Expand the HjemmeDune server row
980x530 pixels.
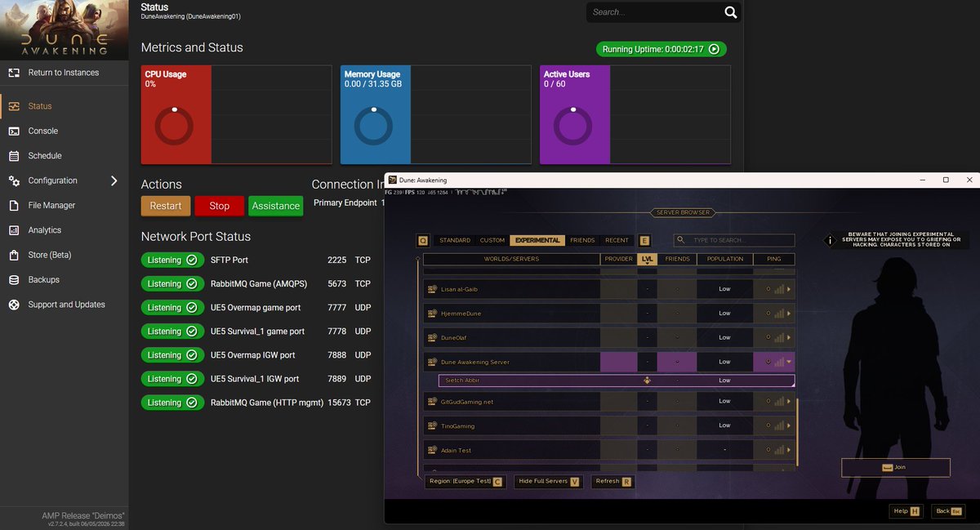(x=789, y=314)
